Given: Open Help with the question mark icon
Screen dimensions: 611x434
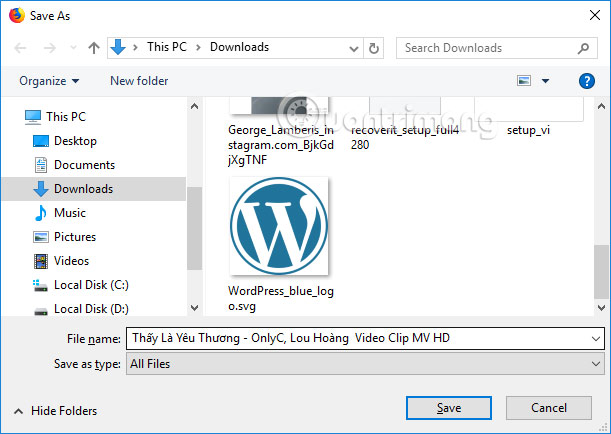Looking at the screenshot, I should tap(586, 81).
